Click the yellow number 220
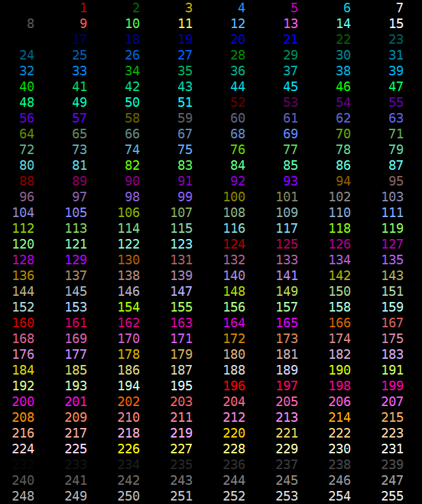The height and width of the screenshot is (504, 422). point(234,433)
